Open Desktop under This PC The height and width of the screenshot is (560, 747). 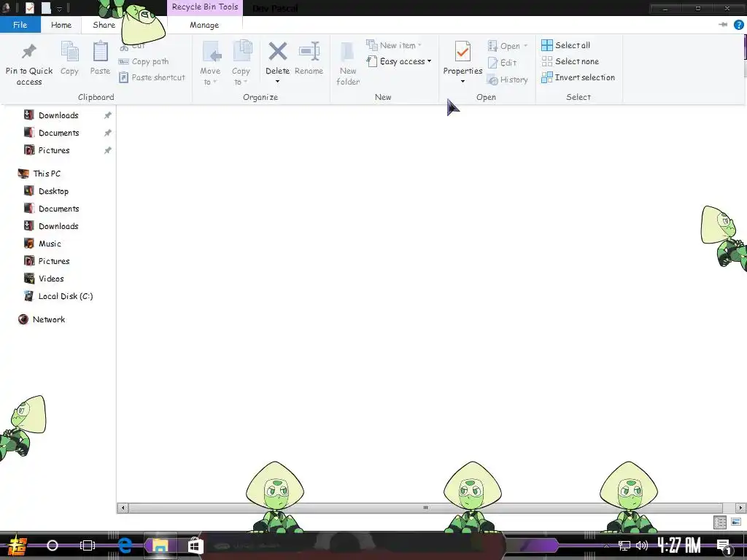point(53,192)
